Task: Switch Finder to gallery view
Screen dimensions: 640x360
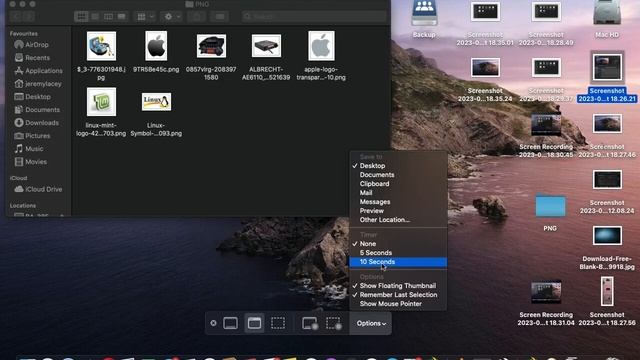Action: [122, 16]
